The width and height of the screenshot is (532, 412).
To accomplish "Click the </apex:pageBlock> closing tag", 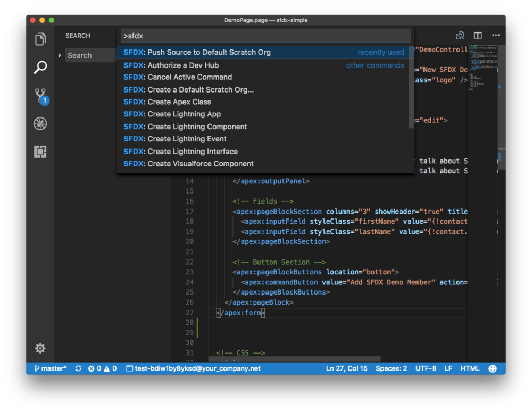I will (259, 302).
